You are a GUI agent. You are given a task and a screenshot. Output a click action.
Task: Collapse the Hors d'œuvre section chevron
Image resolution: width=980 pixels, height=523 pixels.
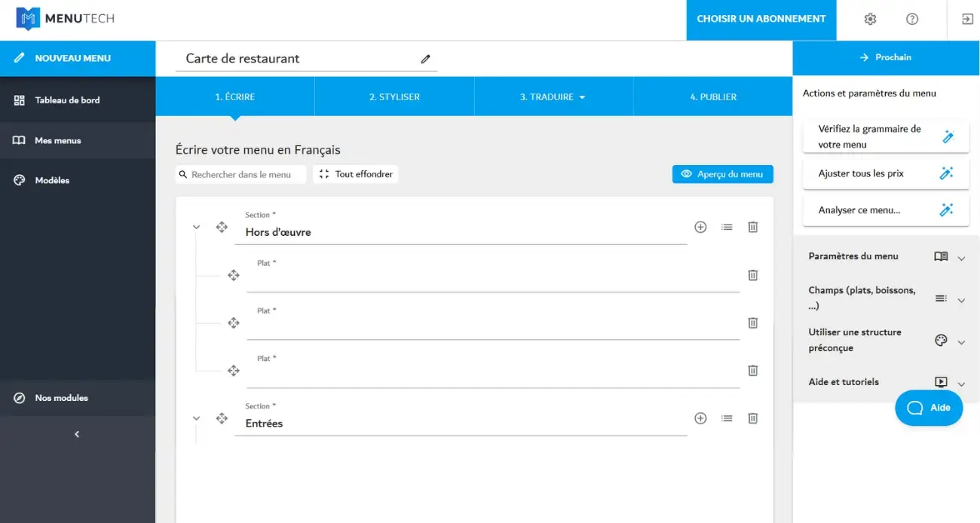click(196, 226)
